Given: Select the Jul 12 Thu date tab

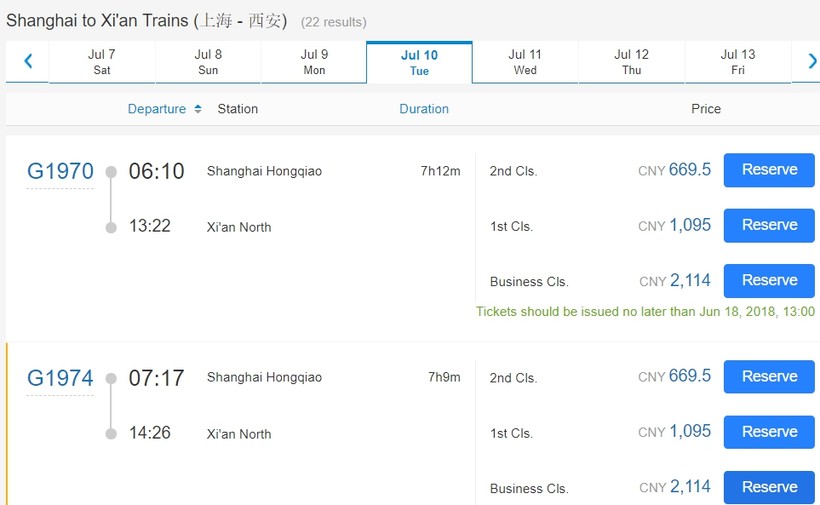Looking at the screenshot, I should [x=631, y=62].
